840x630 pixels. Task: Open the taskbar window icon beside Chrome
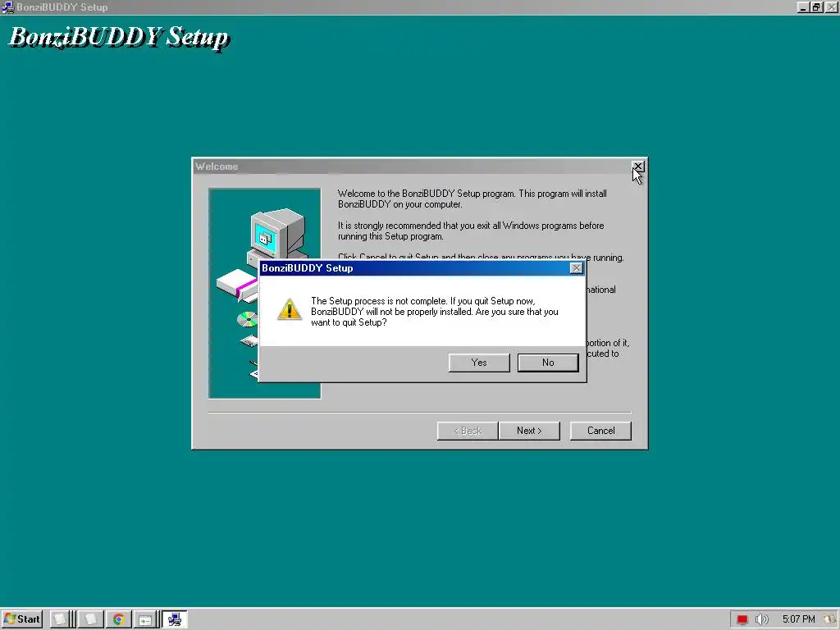click(x=145, y=620)
